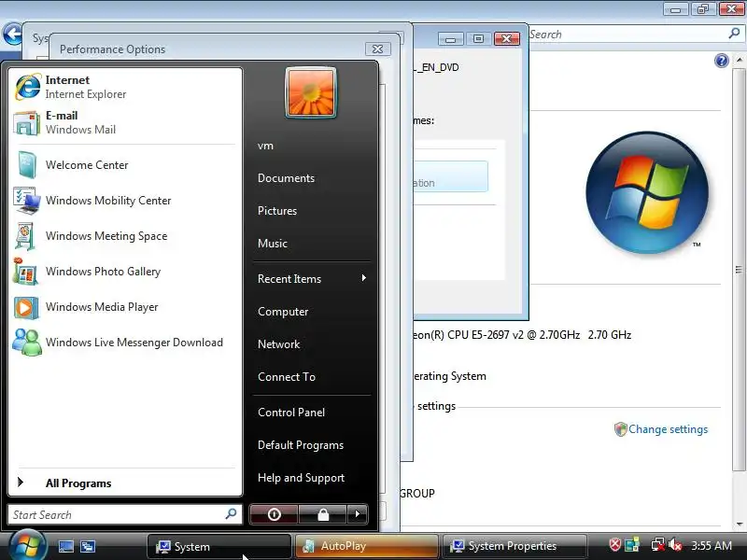
Task: Open Windows Live Messenger Download icon
Action: click(x=27, y=343)
